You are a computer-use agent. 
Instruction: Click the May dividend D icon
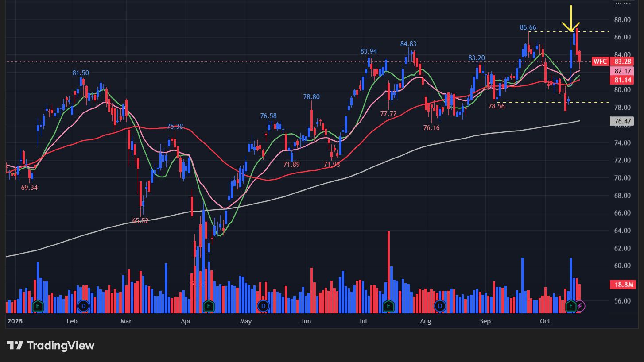pos(263,306)
